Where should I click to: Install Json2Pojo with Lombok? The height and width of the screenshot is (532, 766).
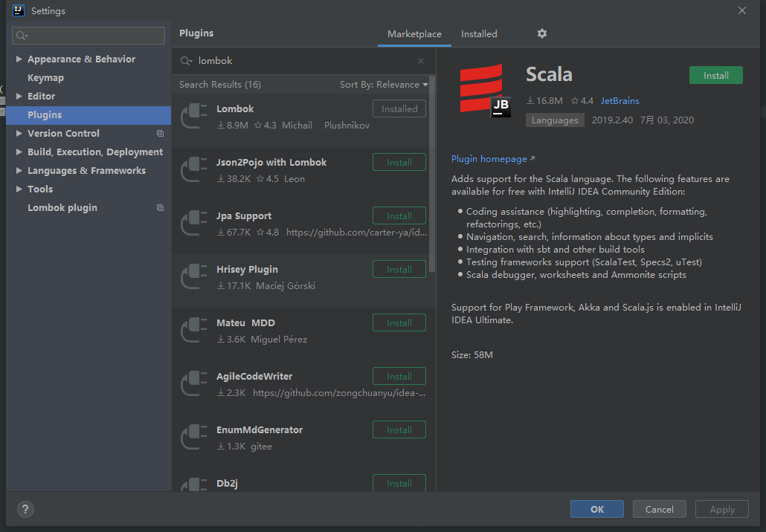point(399,163)
